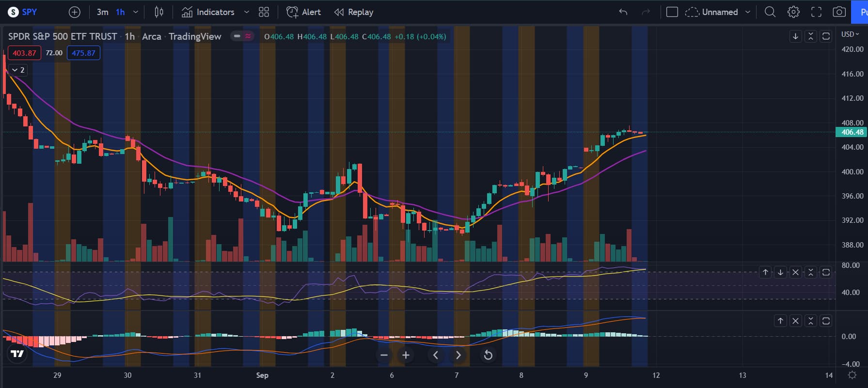Move RSI pane up
The width and height of the screenshot is (868, 388).
coord(765,272)
